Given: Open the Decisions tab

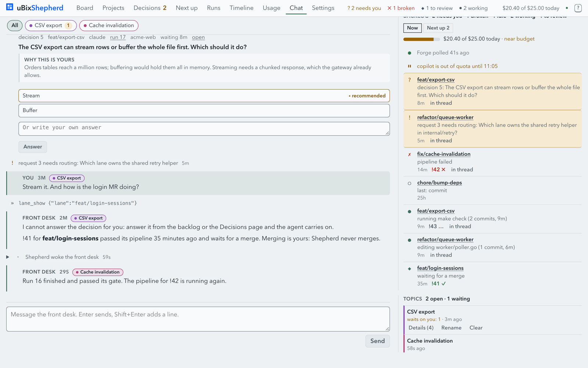Looking at the screenshot, I should point(150,8).
